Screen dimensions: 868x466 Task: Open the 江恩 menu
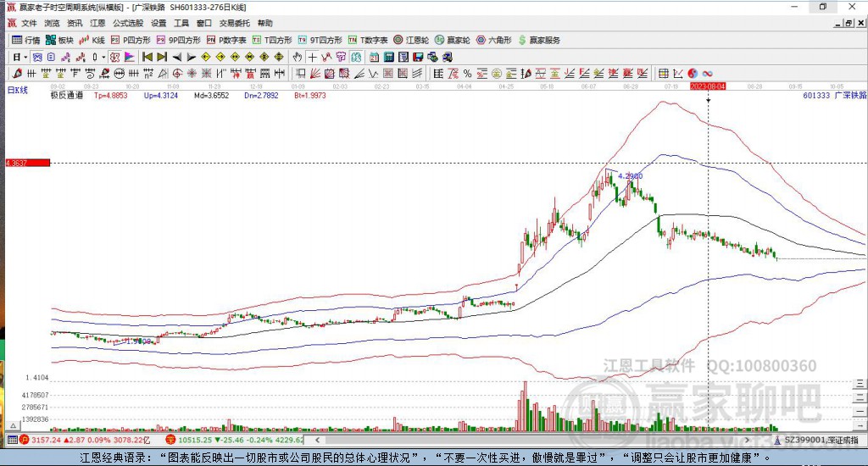tap(97, 23)
